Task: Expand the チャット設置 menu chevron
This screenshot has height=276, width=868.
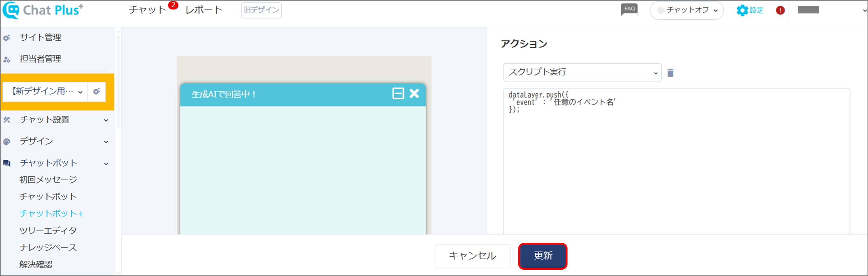Action: (x=106, y=120)
